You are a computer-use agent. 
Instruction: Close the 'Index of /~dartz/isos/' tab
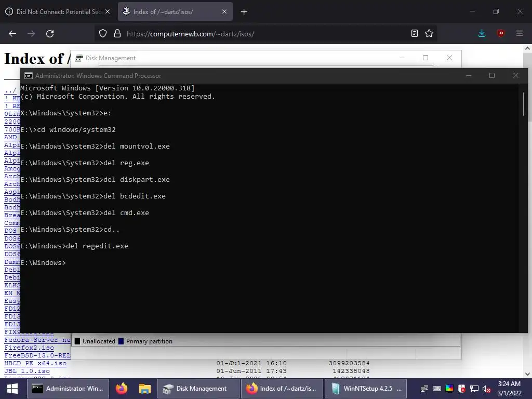coord(224,11)
